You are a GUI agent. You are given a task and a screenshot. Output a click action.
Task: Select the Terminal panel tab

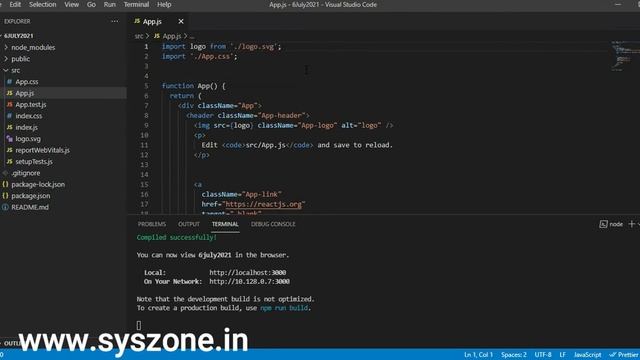point(225,224)
